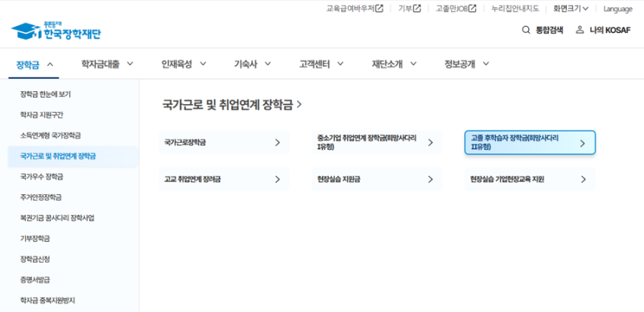This screenshot has height=312, width=644.
Task: Open 학자금 지원구간 in sidebar
Action: [x=42, y=114]
